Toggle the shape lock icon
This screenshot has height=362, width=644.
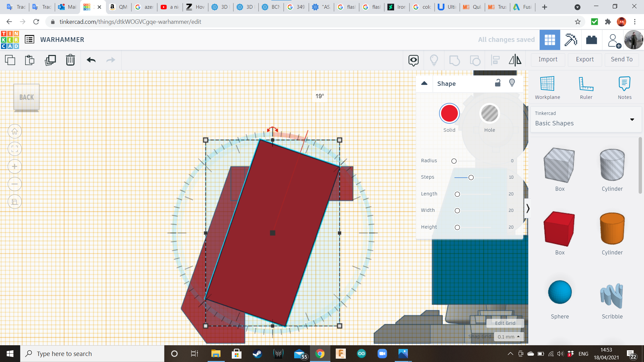(498, 83)
